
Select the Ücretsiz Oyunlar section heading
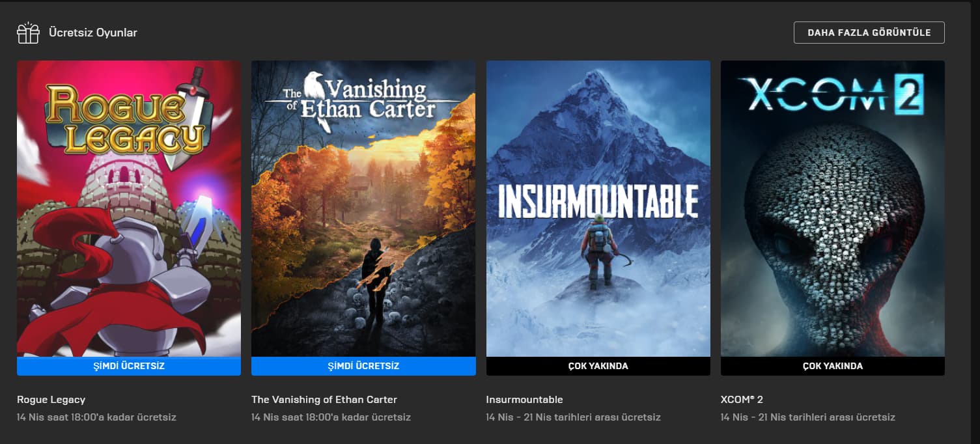click(93, 33)
